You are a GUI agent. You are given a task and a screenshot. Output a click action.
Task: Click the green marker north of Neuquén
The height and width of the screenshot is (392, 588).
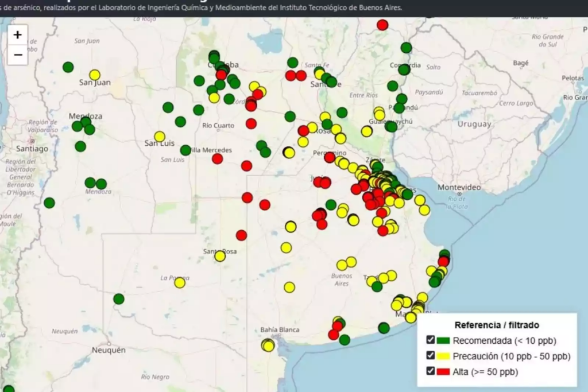click(x=119, y=299)
